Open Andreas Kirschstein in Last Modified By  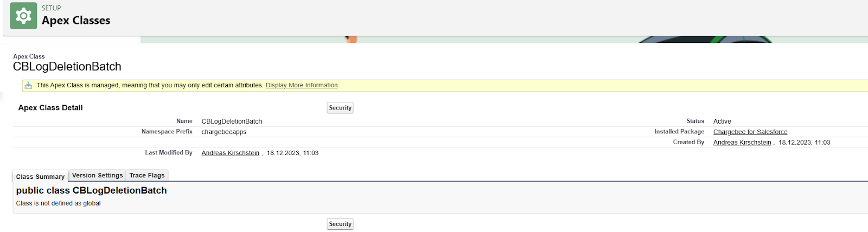pyautogui.click(x=231, y=153)
